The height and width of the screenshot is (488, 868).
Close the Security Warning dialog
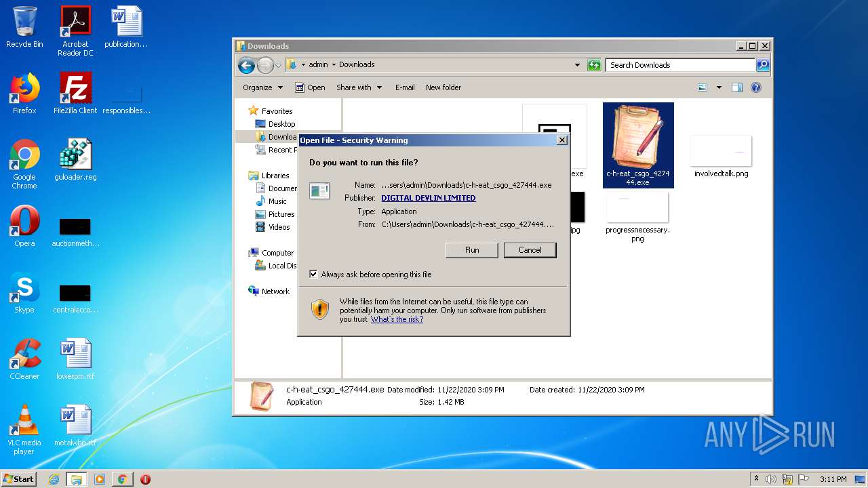561,140
